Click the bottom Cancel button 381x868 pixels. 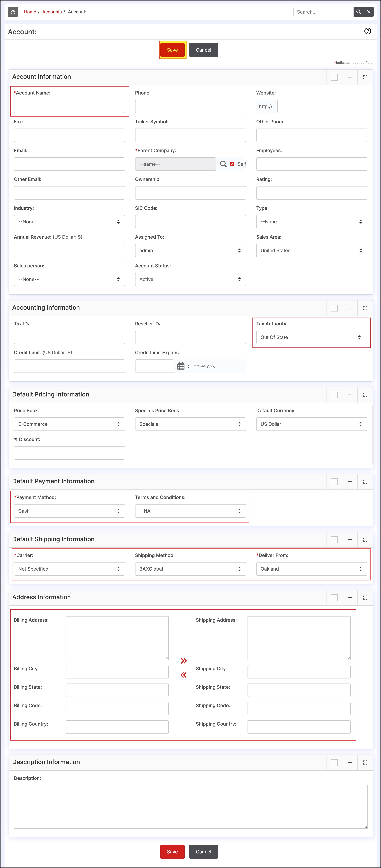pos(203,852)
